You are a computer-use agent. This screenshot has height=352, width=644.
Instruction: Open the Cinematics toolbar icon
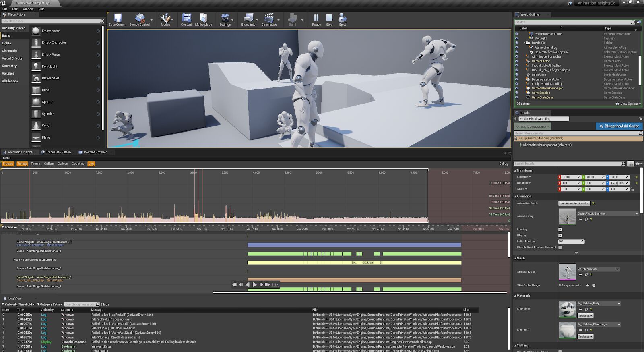click(268, 19)
